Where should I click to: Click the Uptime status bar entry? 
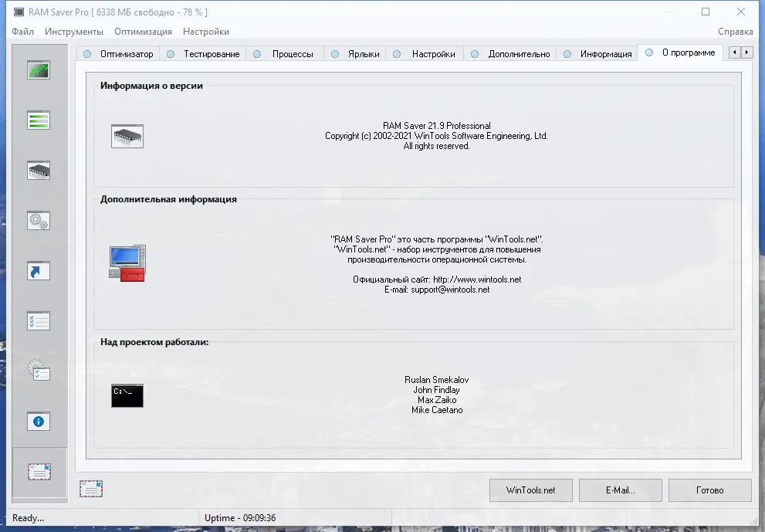coord(240,518)
